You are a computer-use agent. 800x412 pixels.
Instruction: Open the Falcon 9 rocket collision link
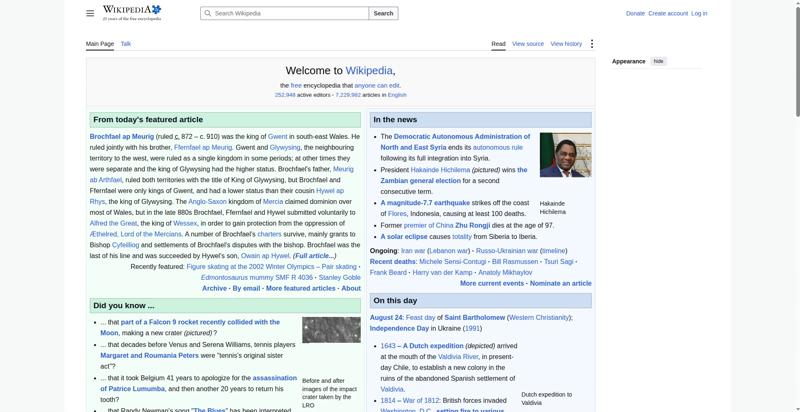[200, 322]
